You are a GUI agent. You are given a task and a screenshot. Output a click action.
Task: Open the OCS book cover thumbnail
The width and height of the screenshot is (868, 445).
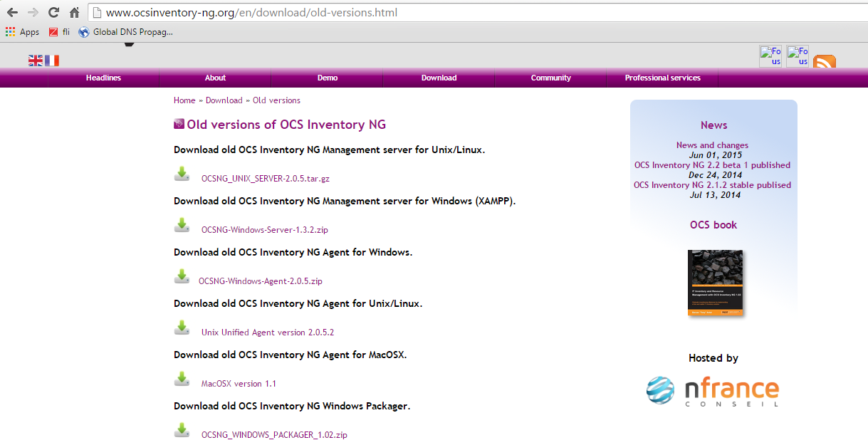[x=715, y=283]
